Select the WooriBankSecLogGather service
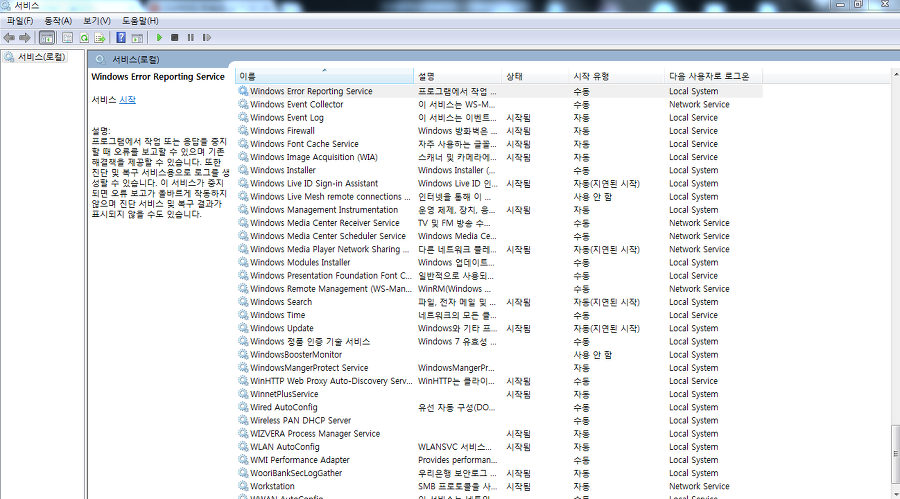 pos(296,473)
